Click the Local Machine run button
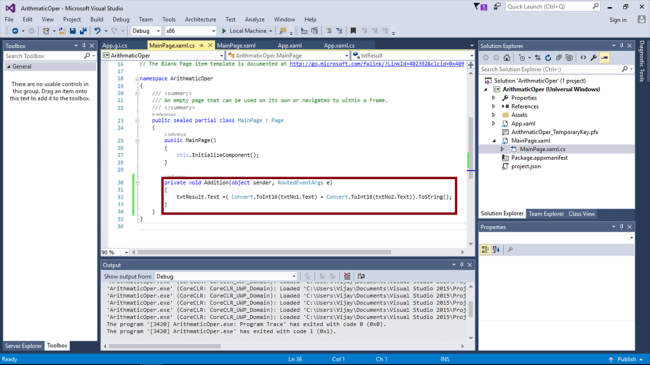Viewport: 650px width, 365px height. (247, 31)
